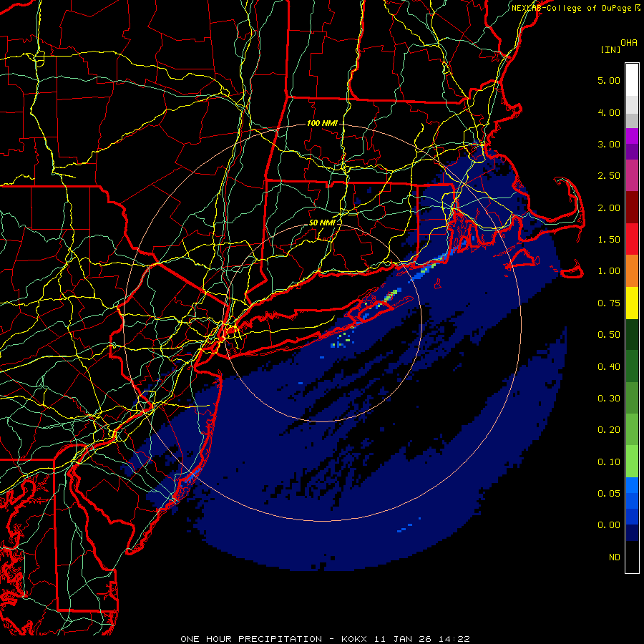Click the OHA product code label
The height and width of the screenshot is (644, 644).
coord(629,43)
